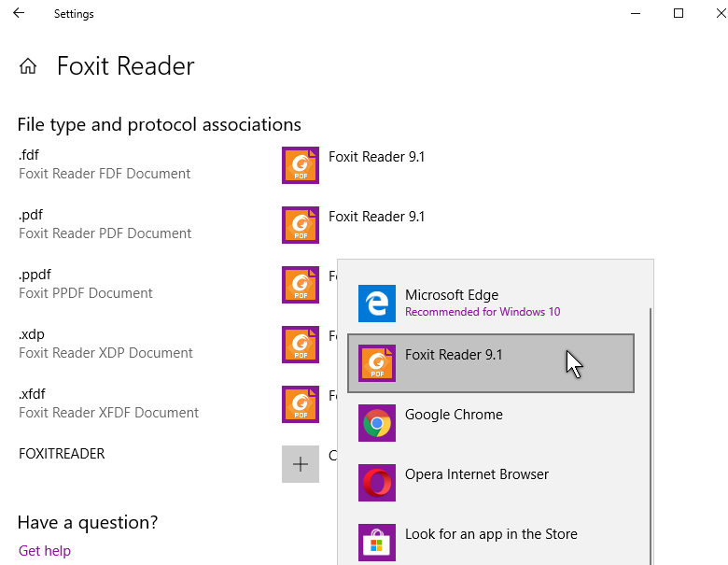This screenshot has height=565, width=728.
Task: Click Foxit icon next to .ppdf
Action: (301, 285)
